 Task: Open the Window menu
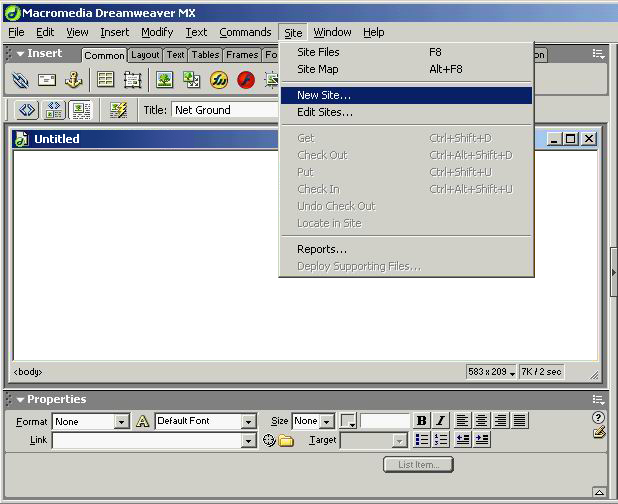pyautogui.click(x=332, y=32)
